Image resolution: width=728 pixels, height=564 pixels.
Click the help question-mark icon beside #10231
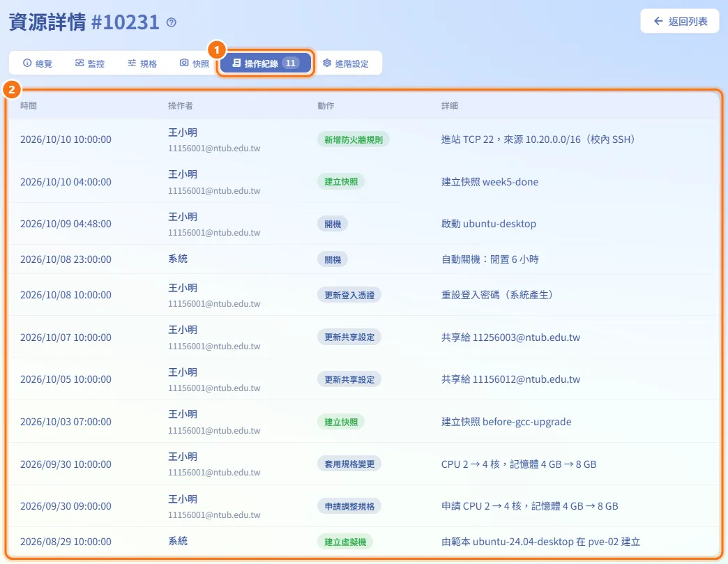click(x=172, y=22)
